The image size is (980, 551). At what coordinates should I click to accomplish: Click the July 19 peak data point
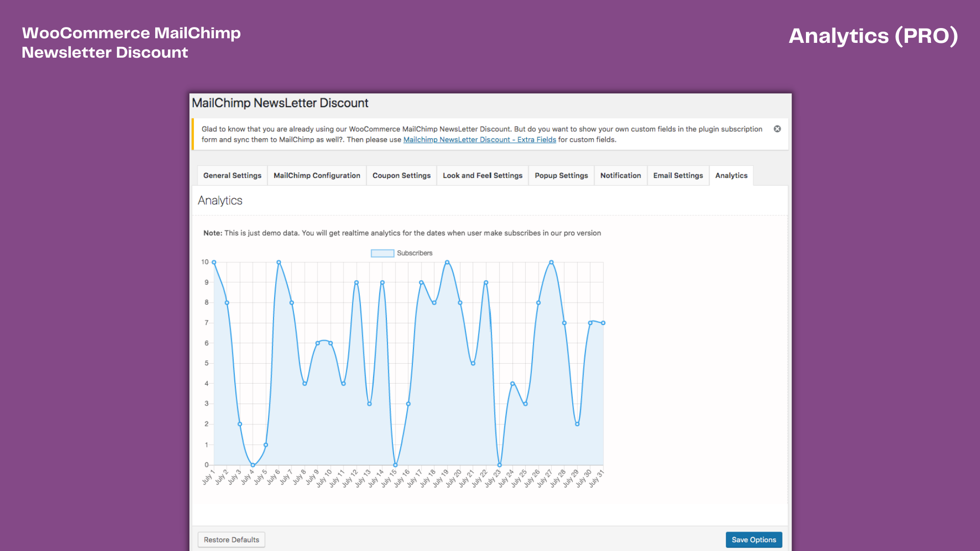click(447, 262)
